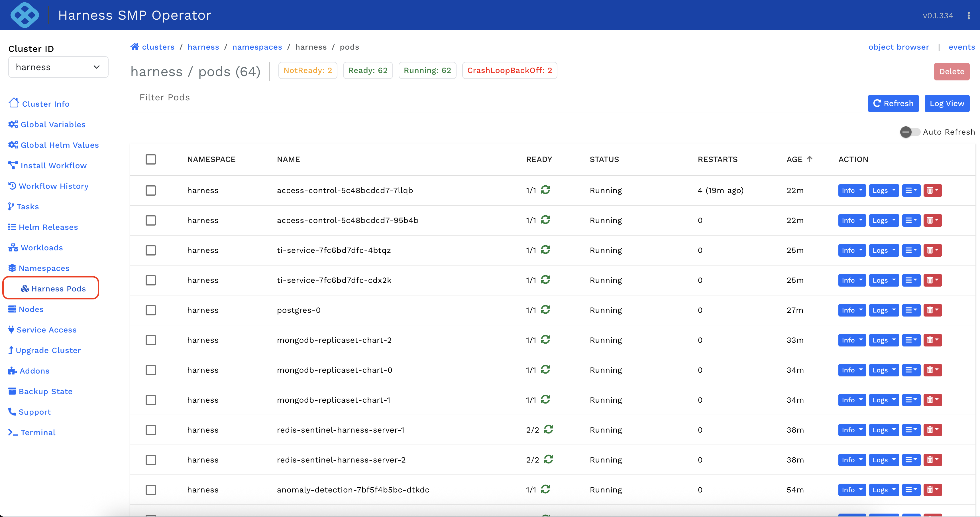Open the events link
The height and width of the screenshot is (517, 980).
point(962,47)
